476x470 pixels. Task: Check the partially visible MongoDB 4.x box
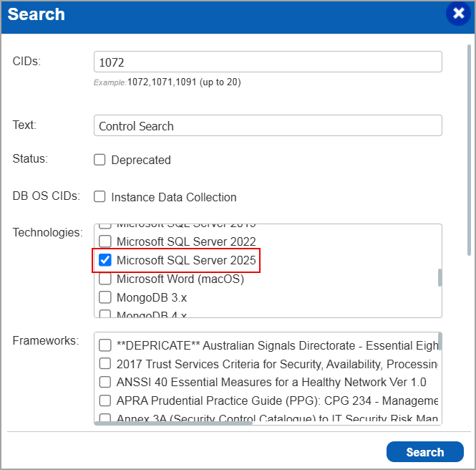pos(105,314)
